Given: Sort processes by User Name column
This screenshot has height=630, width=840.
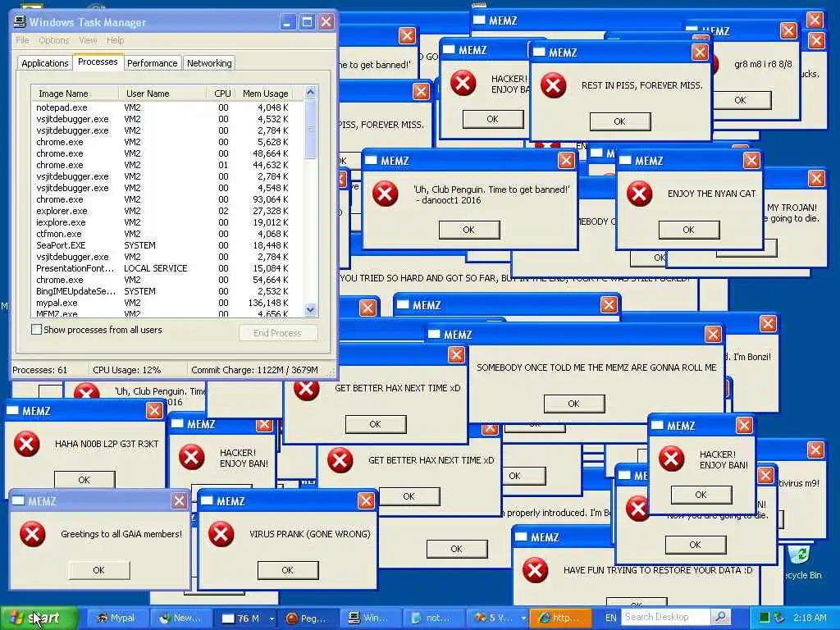Looking at the screenshot, I should pos(162,94).
